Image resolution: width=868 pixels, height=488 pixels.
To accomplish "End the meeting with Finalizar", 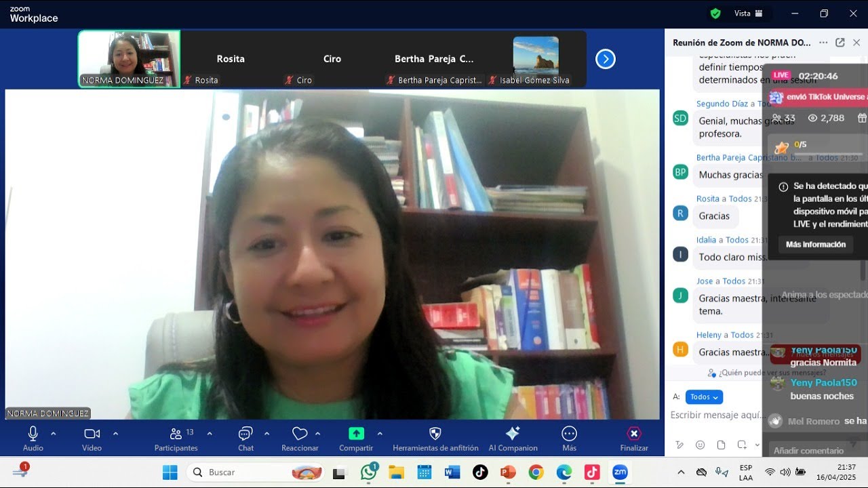I will (x=634, y=439).
